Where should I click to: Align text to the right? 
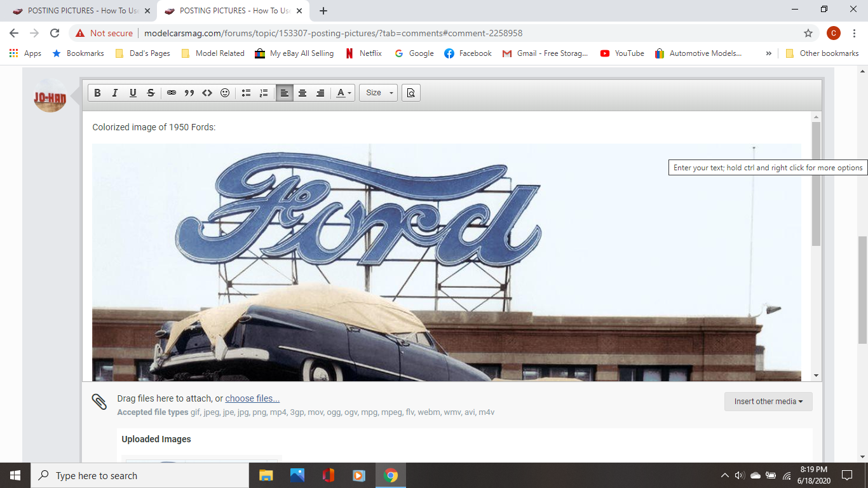pos(320,93)
